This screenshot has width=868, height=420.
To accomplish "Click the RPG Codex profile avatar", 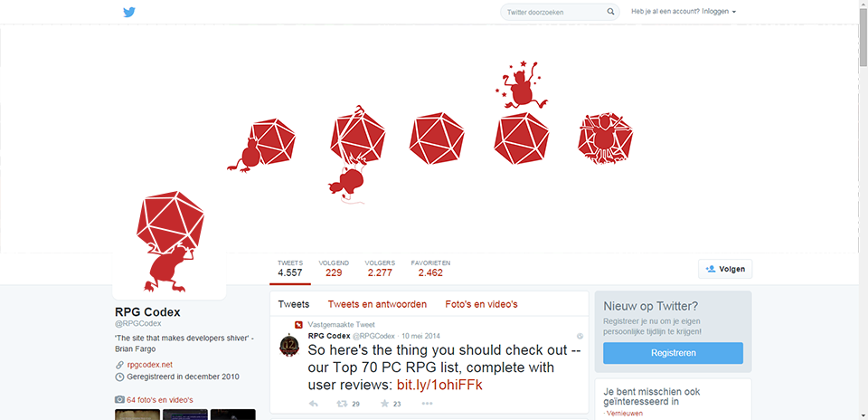I will (x=169, y=243).
